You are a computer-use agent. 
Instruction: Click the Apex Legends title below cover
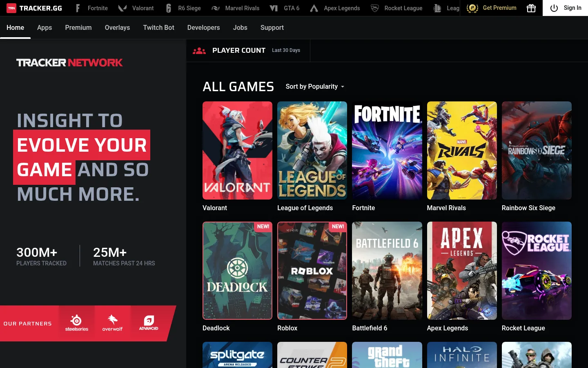pos(448,328)
